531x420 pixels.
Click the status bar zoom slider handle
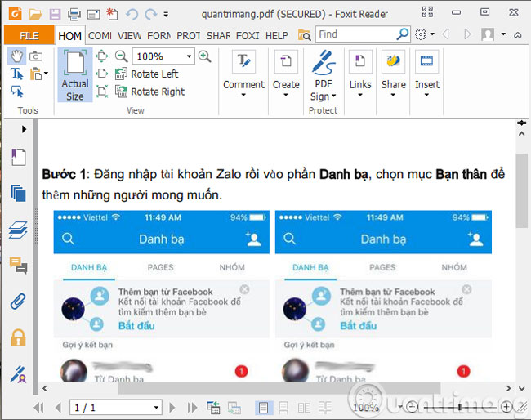click(x=460, y=407)
